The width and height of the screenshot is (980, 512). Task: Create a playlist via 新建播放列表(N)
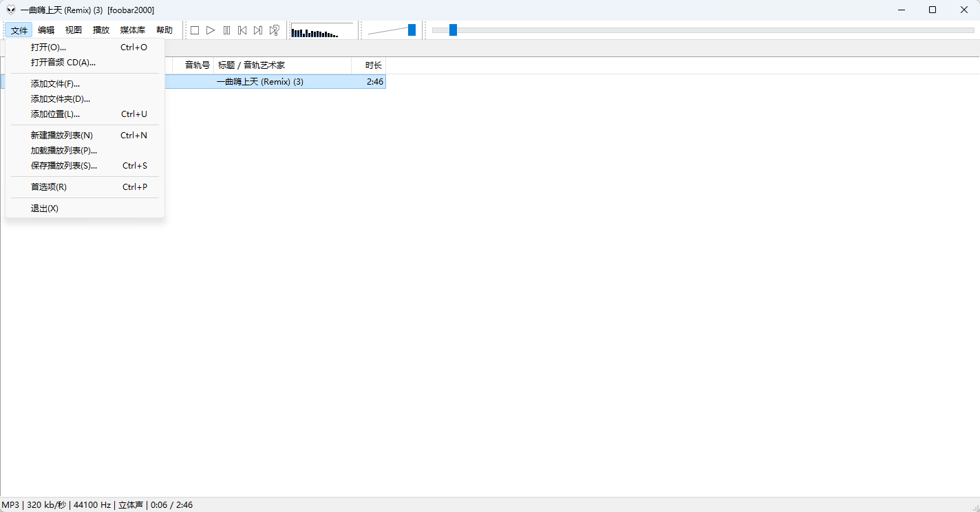tap(85, 136)
